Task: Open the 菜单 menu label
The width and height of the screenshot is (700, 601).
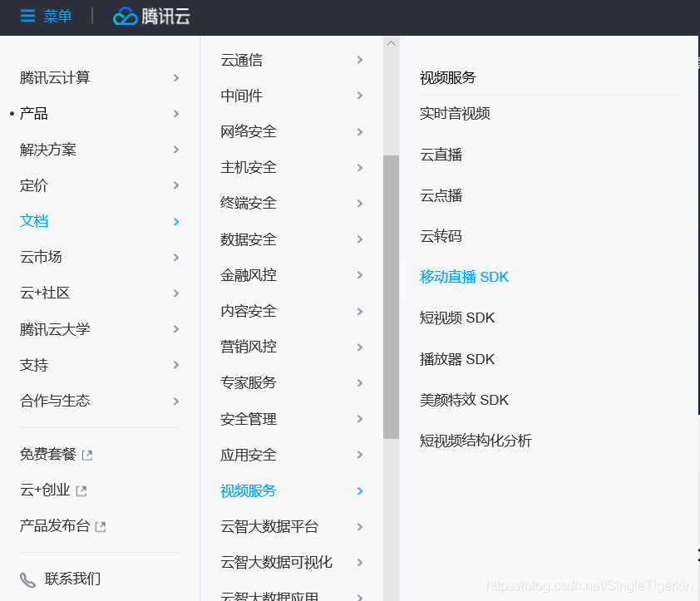Action: (x=57, y=17)
